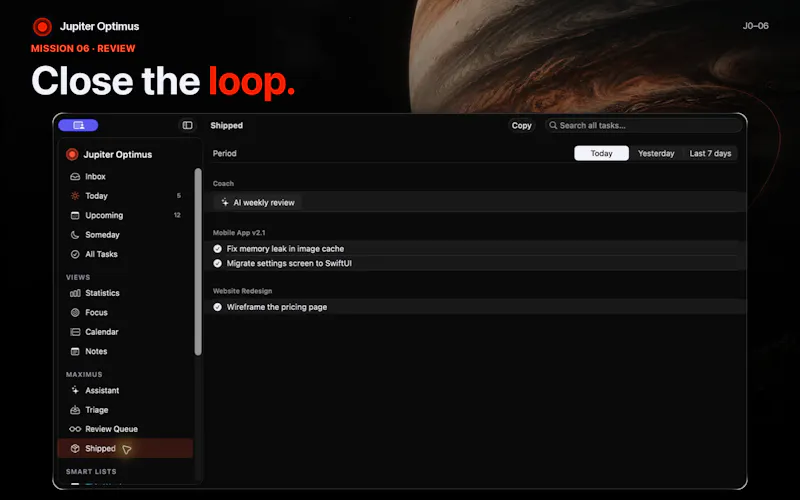
Task: Click the Upcoming count badge 12
Action: [x=177, y=215]
